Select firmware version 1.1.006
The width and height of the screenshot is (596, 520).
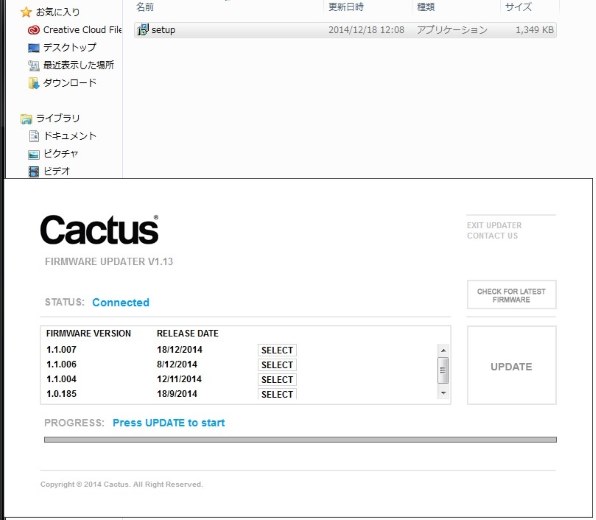277,365
